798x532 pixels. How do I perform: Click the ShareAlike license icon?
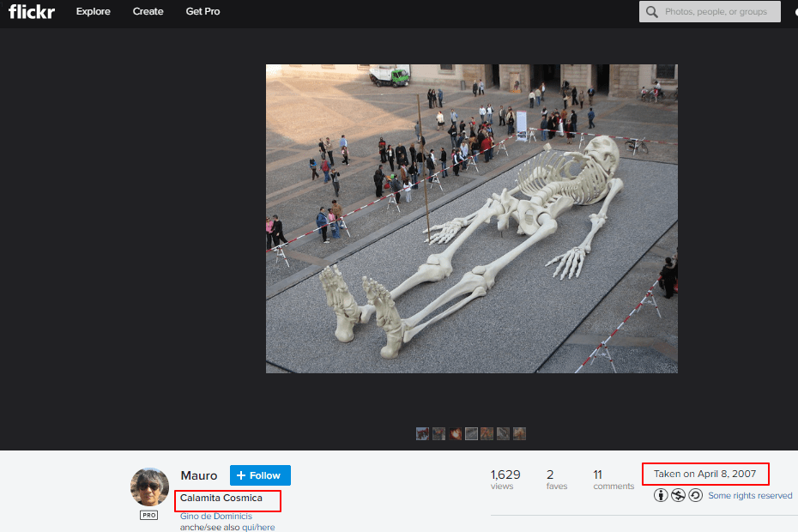pyautogui.click(x=695, y=495)
